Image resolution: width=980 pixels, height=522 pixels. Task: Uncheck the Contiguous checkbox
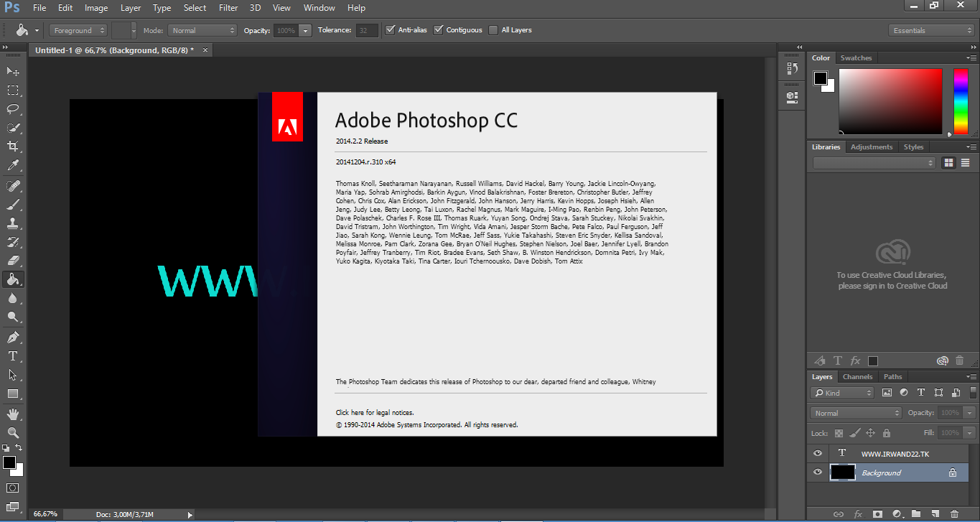pos(439,30)
